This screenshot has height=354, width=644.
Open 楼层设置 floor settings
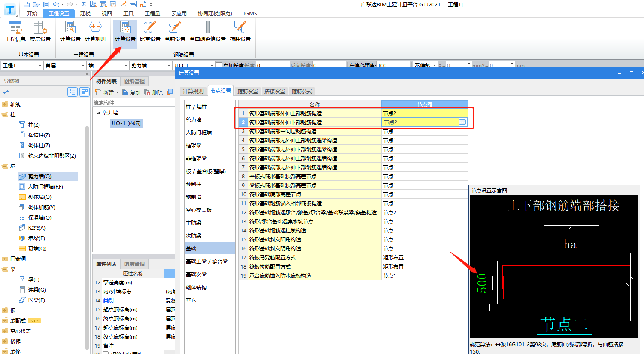click(40, 31)
